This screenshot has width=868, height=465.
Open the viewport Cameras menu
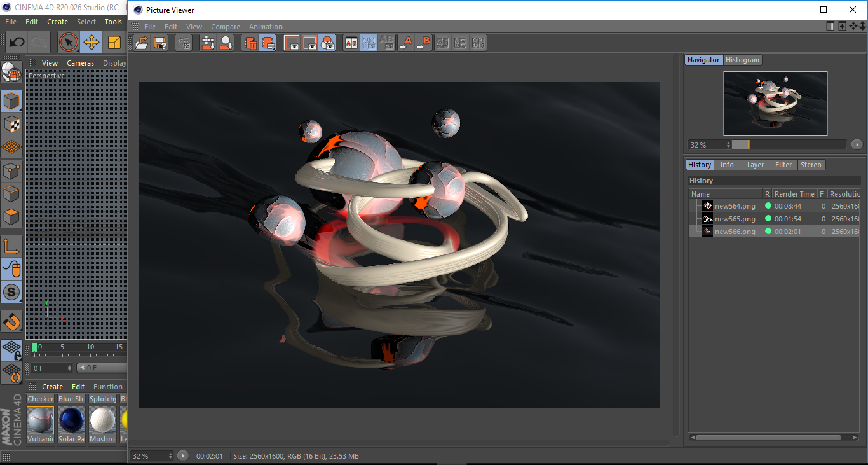[x=80, y=63]
